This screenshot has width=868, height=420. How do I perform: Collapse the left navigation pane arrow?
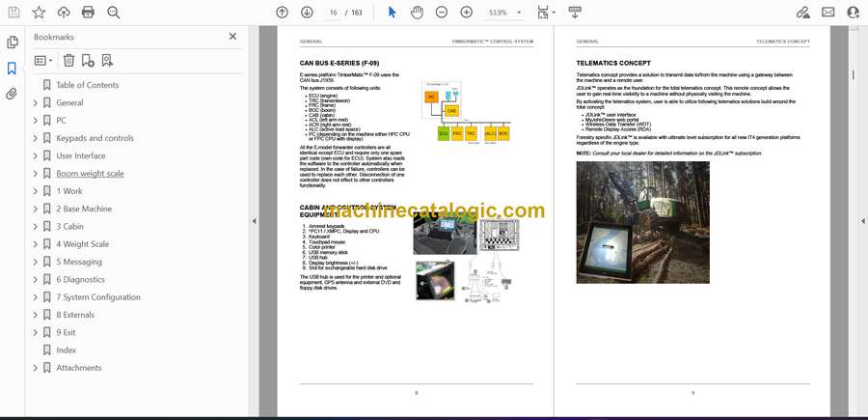click(x=254, y=221)
